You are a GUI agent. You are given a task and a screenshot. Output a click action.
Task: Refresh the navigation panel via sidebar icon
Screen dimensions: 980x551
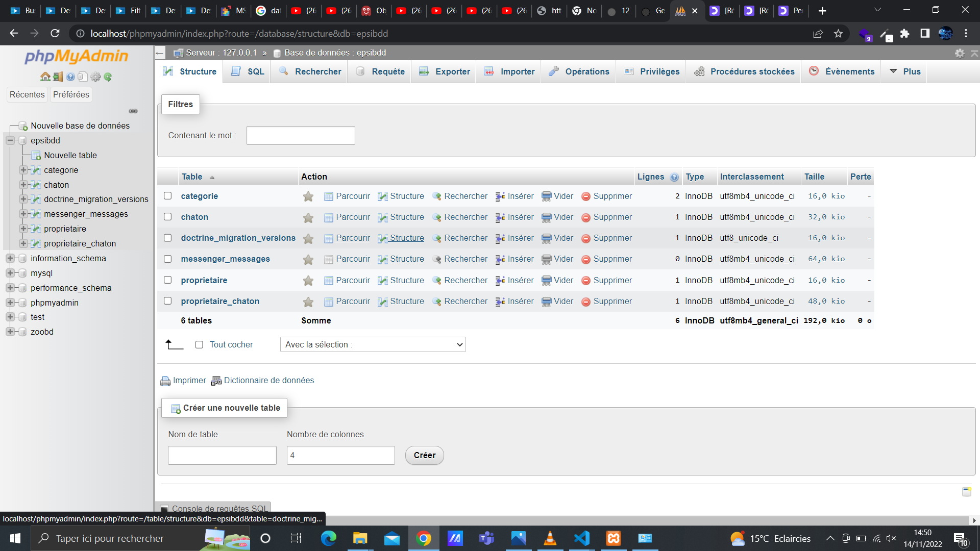(108, 77)
